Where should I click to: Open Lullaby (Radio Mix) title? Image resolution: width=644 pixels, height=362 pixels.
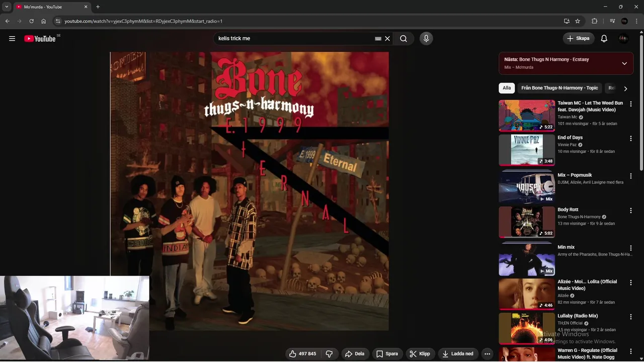[578, 316]
